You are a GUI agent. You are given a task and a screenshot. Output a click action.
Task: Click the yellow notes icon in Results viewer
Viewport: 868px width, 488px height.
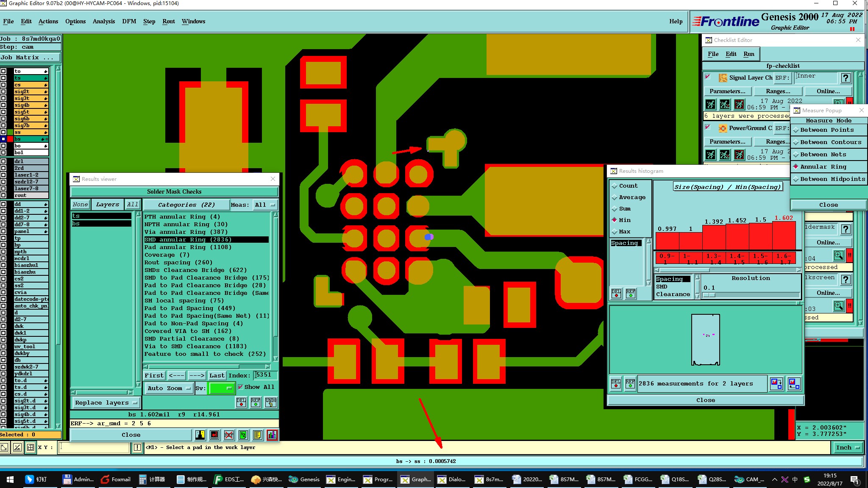pyautogui.click(x=257, y=435)
